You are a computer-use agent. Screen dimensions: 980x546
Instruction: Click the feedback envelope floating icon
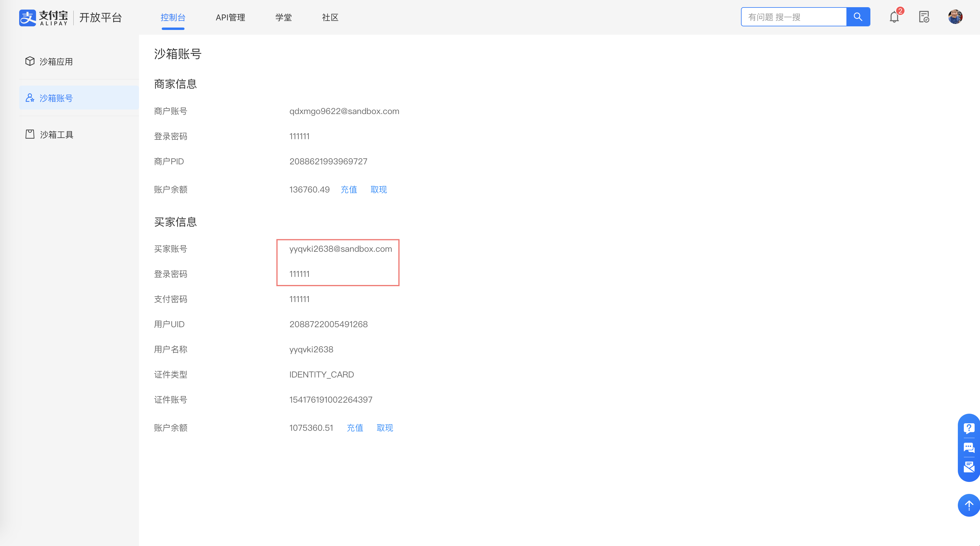[969, 467]
